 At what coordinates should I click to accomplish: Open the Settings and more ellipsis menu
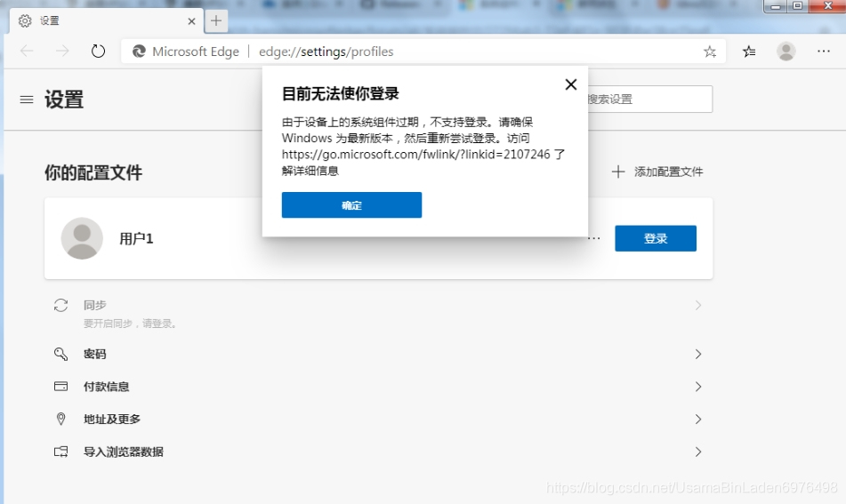tap(824, 52)
